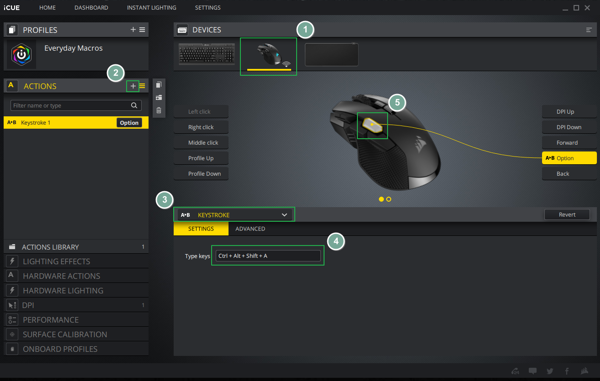Add a new action with plus icon
This screenshot has width=600, height=381.
(133, 86)
